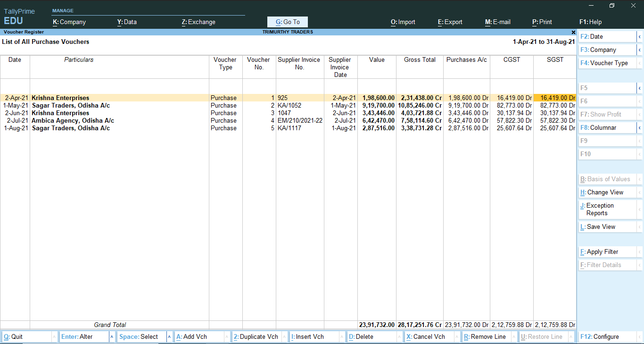Screen dimensions: 644x344
Task: Click supplier invoice number EM/210/2021-22
Action: (300, 120)
